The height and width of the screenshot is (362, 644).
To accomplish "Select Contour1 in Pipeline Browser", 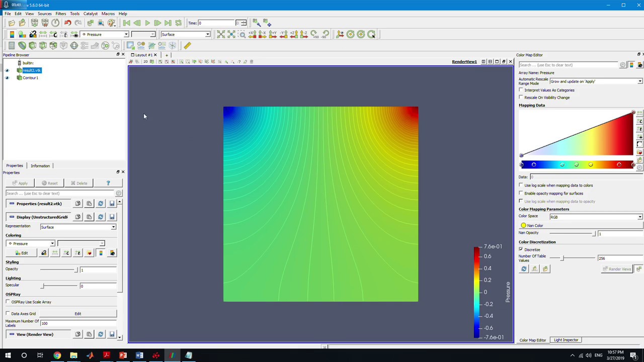I will (x=30, y=78).
